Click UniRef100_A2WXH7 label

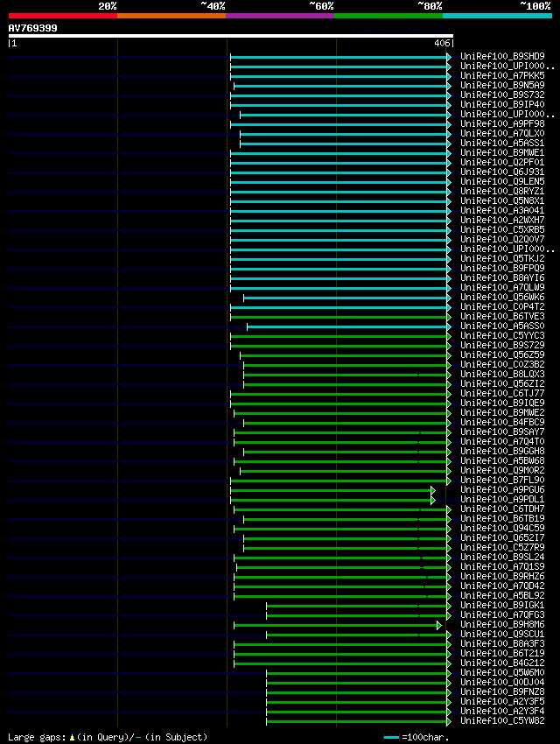tap(502, 221)
